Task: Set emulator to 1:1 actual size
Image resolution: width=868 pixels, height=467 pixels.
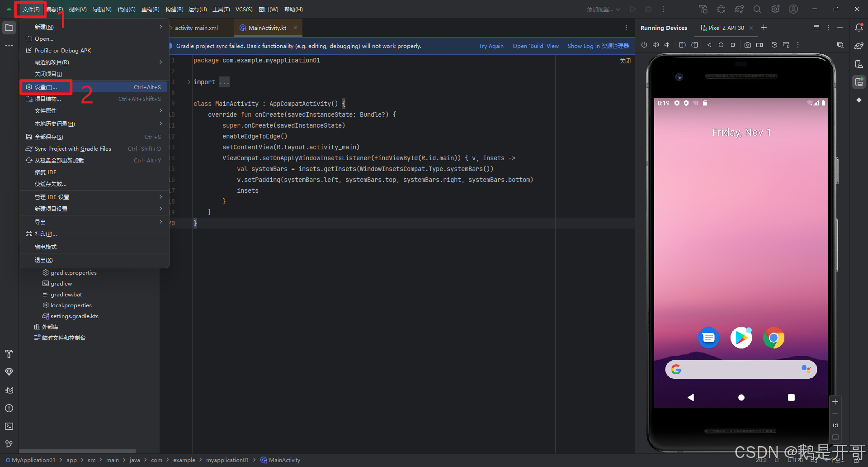Action: [835, 425]
